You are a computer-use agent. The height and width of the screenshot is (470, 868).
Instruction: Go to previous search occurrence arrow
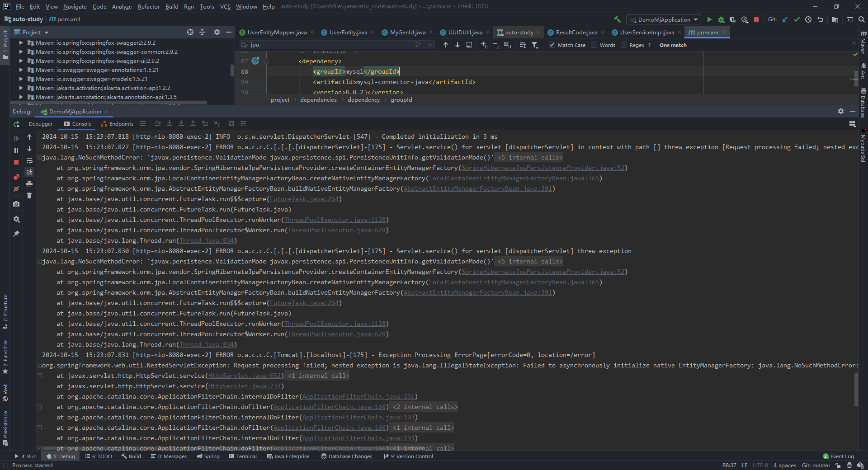446,45
